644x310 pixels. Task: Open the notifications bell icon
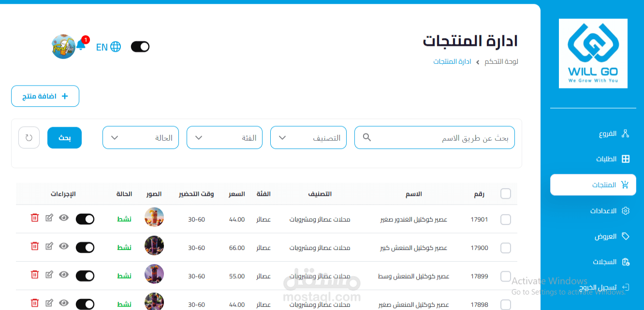81,45
